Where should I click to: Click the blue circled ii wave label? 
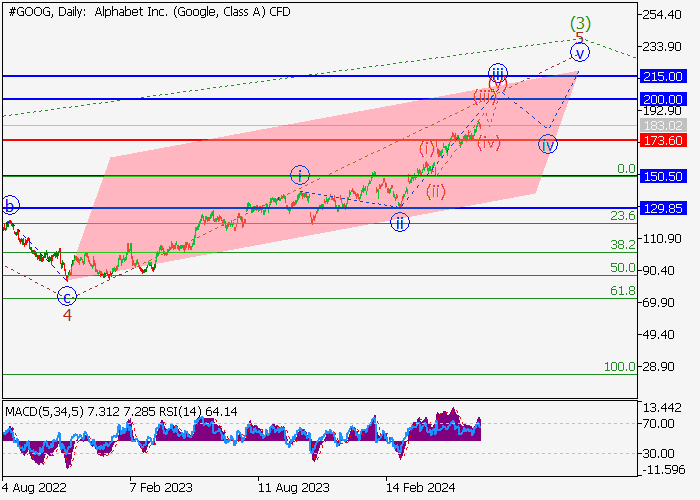400,222
